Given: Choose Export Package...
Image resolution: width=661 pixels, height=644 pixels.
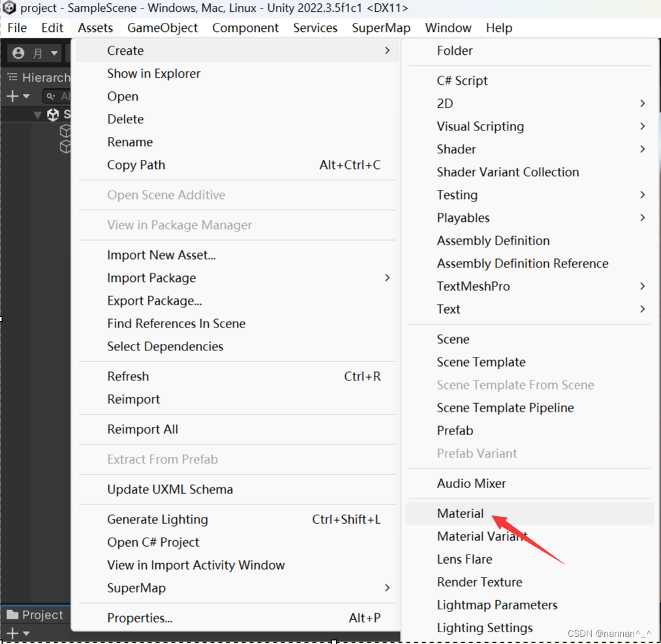Looking at the screenshot, I should click(238, 301).
